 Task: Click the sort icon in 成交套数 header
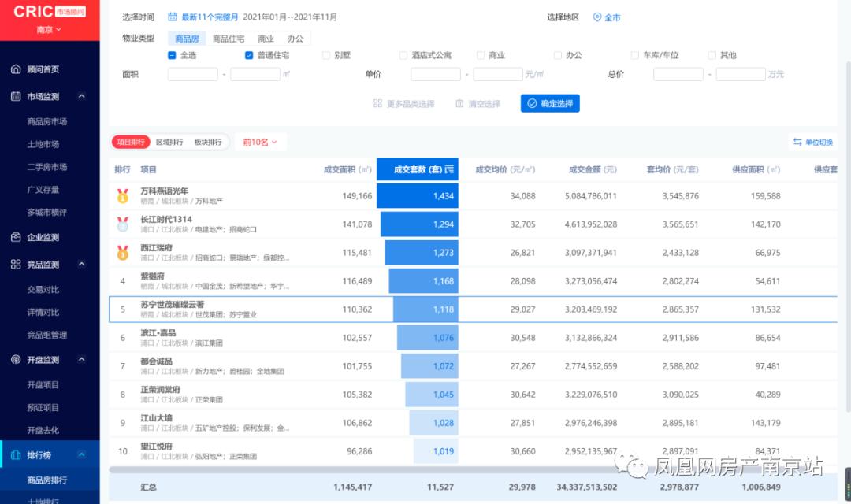[x=449, y=169]
